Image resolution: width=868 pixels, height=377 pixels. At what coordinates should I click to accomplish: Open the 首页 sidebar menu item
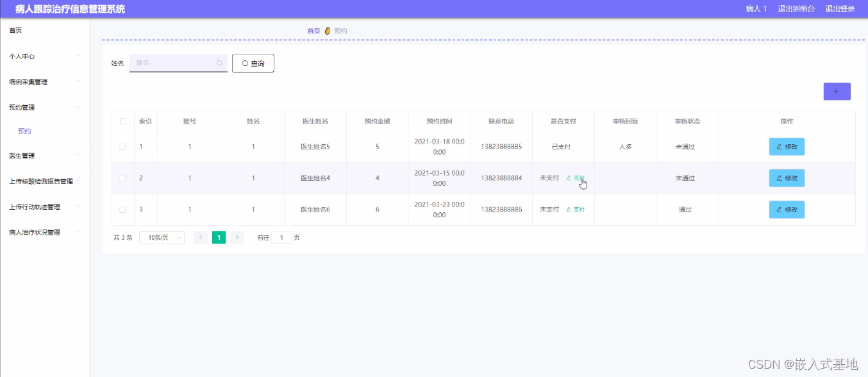pos(16,31)
